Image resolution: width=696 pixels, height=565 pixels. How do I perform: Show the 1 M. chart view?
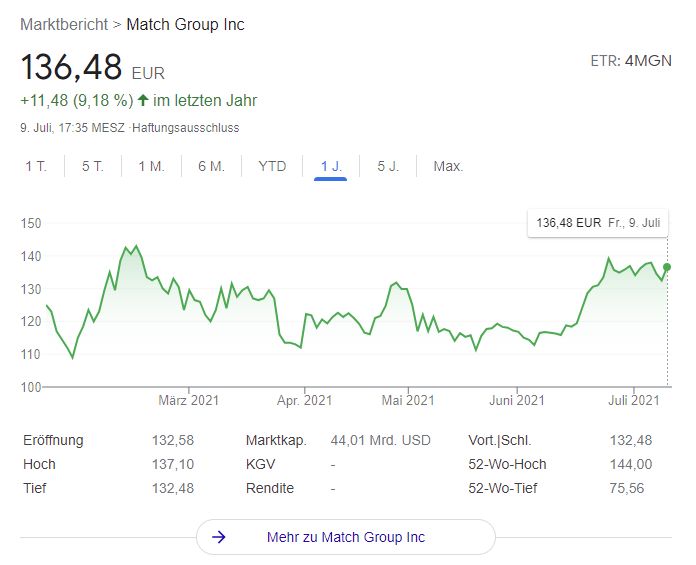pyautogui.click(x=151, y=166)
